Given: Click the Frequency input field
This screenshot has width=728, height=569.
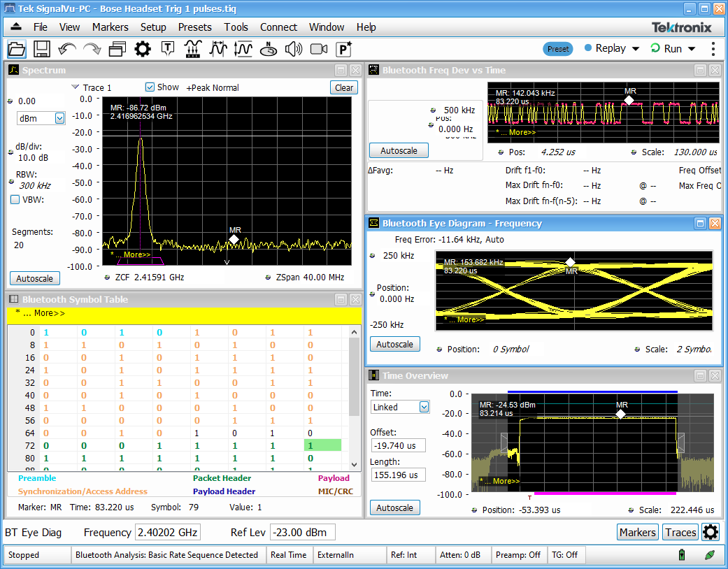Looking at the screenshot, I should pyautogui.click(x=167, y=533).
